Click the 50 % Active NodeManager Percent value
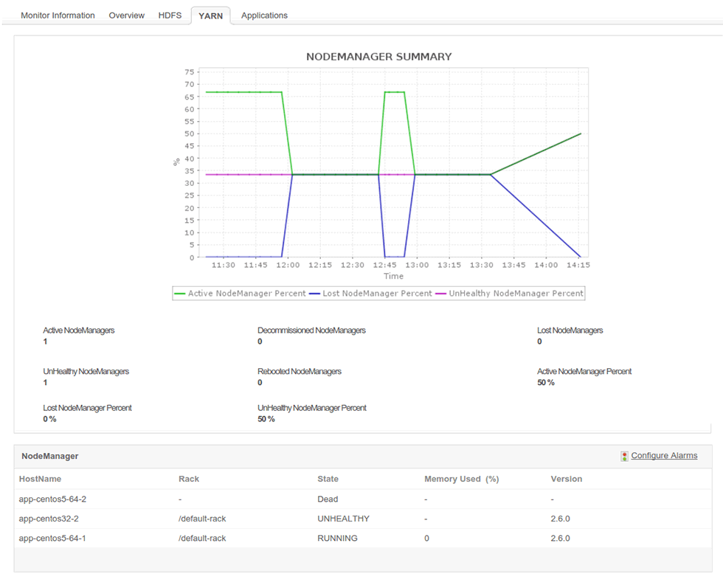 [x=546, y=382]
